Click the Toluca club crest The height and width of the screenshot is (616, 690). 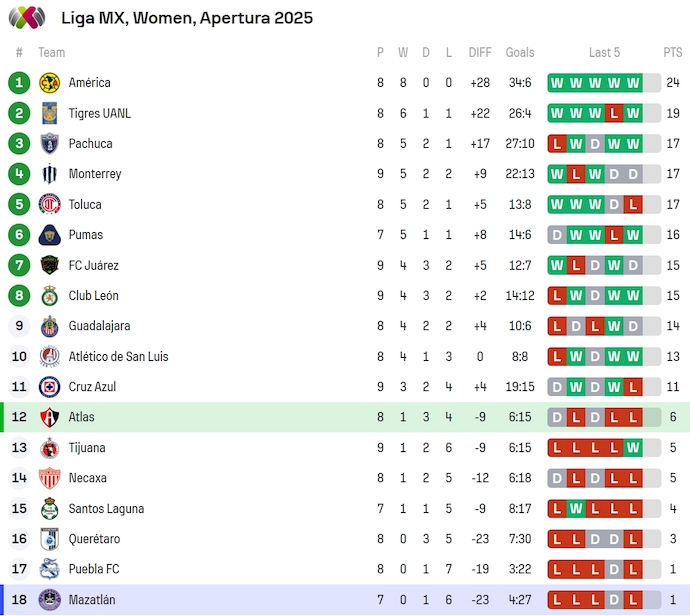(x=49, y=205)
